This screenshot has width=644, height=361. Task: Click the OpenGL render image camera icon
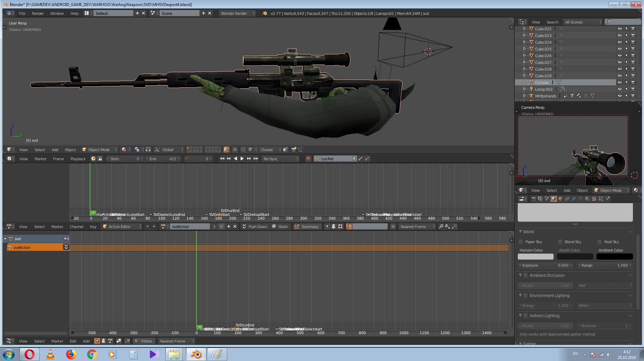click(294, 150)
